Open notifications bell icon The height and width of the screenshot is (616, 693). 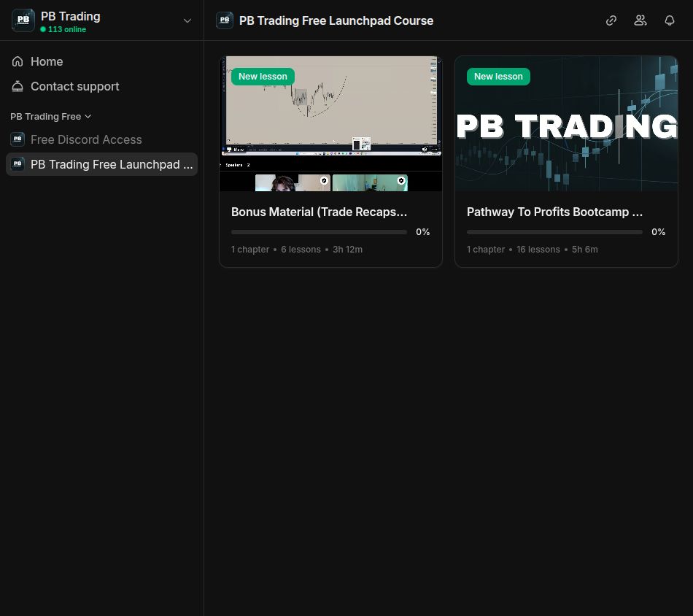[670, 20]
